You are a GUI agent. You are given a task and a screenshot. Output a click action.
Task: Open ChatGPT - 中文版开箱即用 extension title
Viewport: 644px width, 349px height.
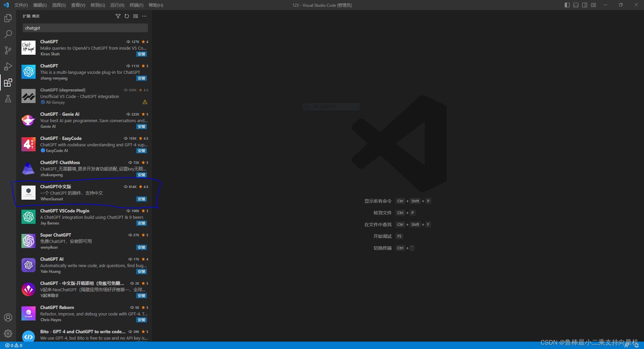coord(82,283)
